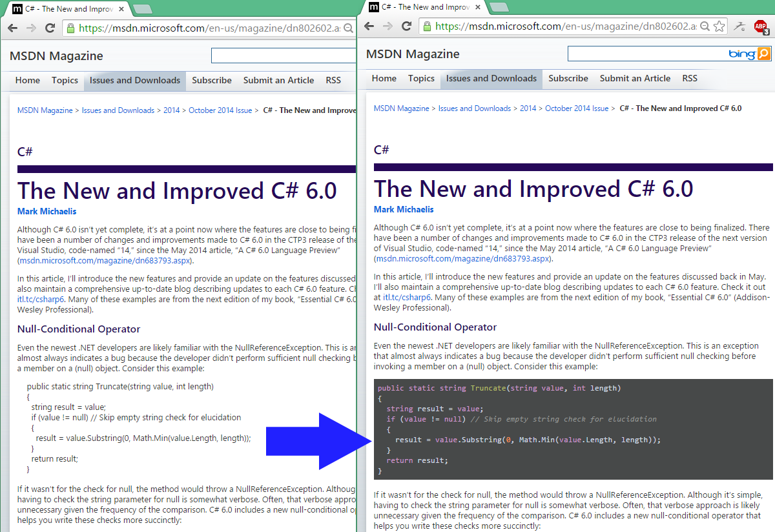The width and height of the screenshot is (775, 532).
Task: Click the orange Bing search button
Action: pos(763,54)
